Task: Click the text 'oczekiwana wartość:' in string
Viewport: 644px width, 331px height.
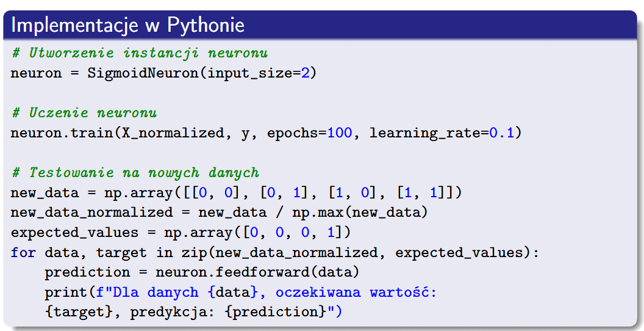Action: (356, 293)
